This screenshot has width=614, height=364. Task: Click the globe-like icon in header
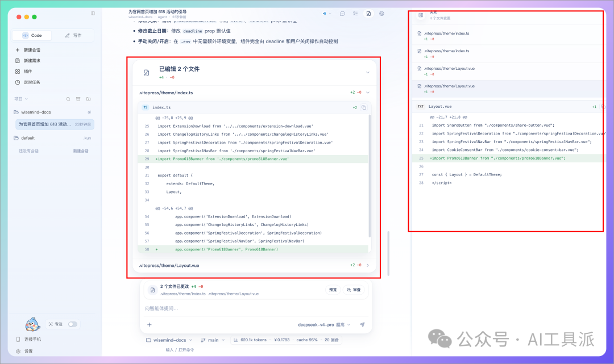[x=382, y=13]
